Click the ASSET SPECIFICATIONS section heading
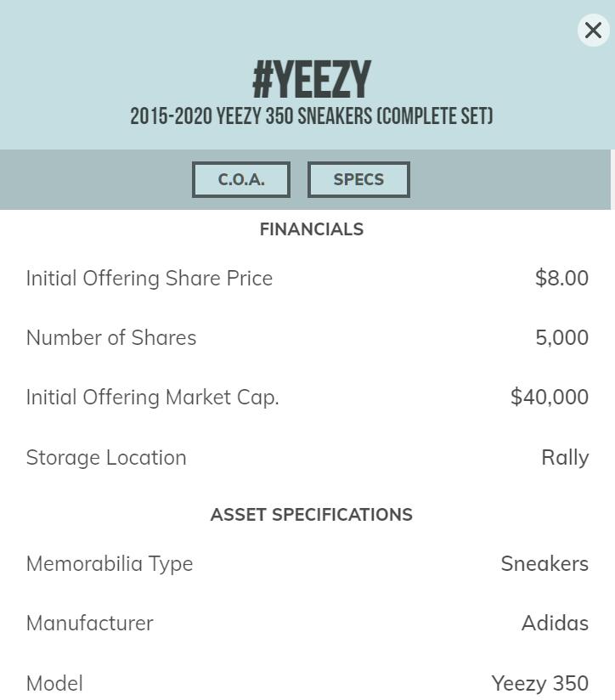 click(x=312, y=515)
